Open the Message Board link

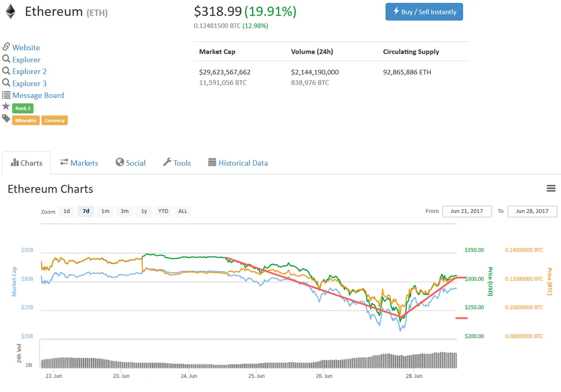click(38, 95)
